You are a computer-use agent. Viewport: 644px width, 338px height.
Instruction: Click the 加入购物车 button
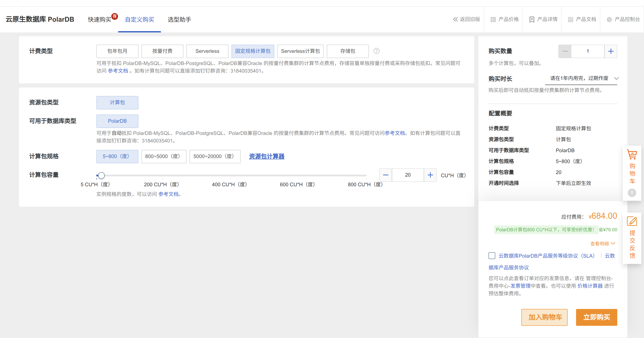click(544, 317)
